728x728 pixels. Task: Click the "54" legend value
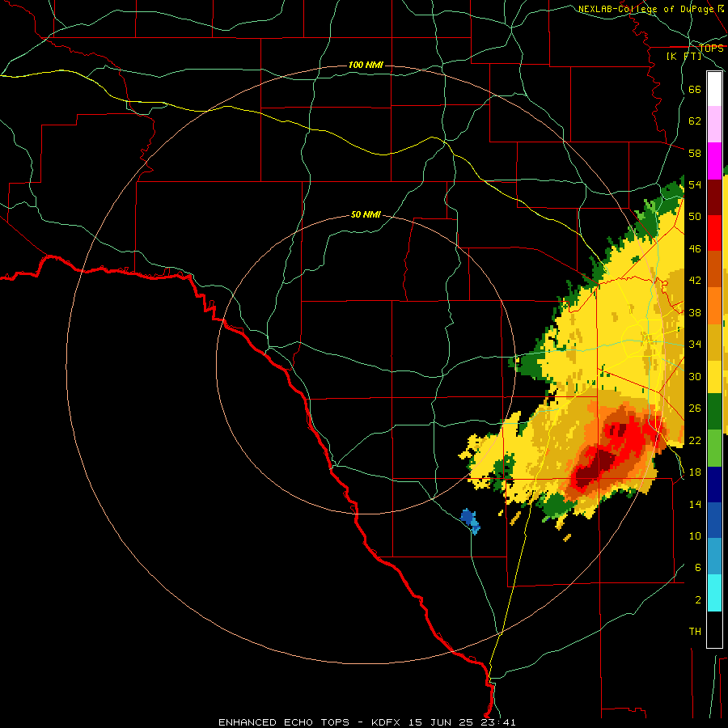point(695,184)
